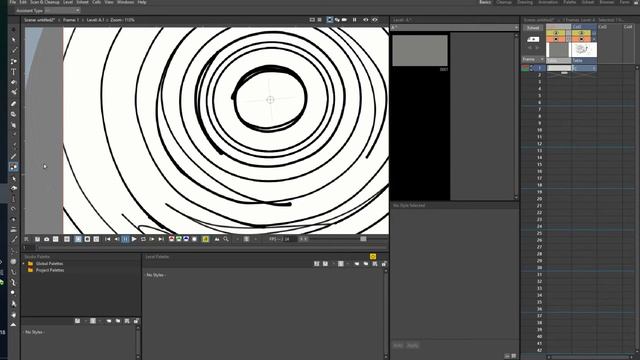This screenshot has width=640, height=360.
Task: Jump to the first frame
Action: (107, 239)
